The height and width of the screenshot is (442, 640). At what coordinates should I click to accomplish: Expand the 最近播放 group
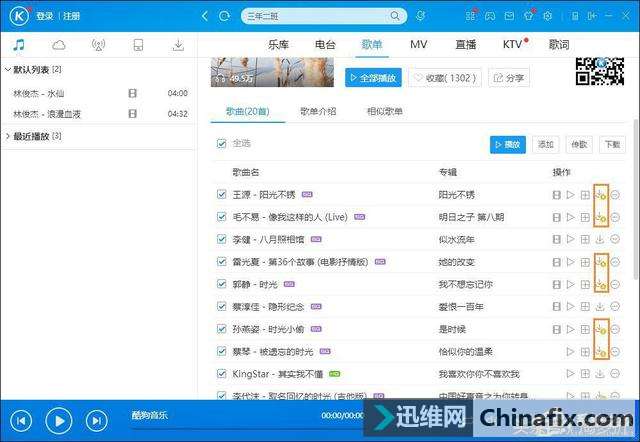7,136
